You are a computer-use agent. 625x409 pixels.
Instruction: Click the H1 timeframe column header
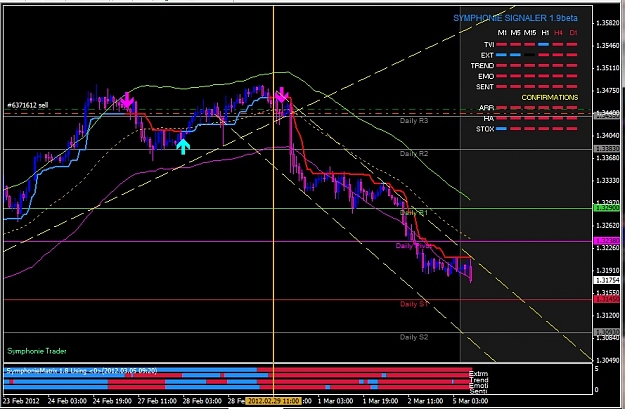[x=545, y=33]
